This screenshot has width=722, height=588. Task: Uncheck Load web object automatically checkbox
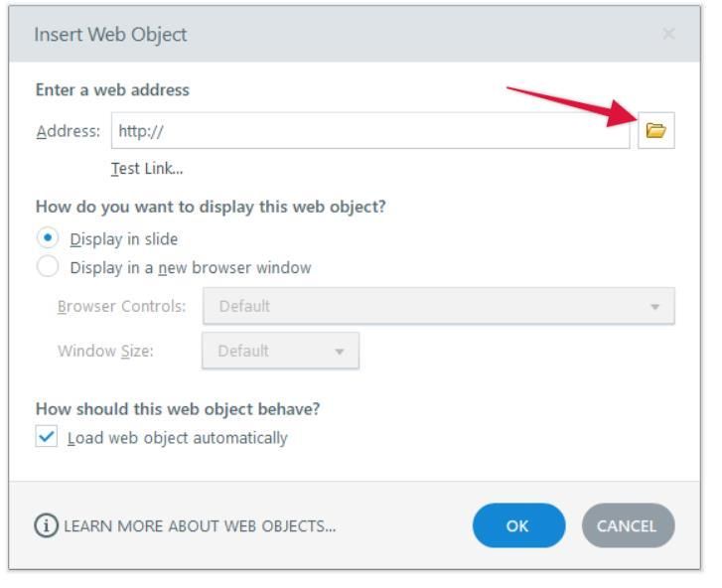pyautogui.click(x=47, y=437)
